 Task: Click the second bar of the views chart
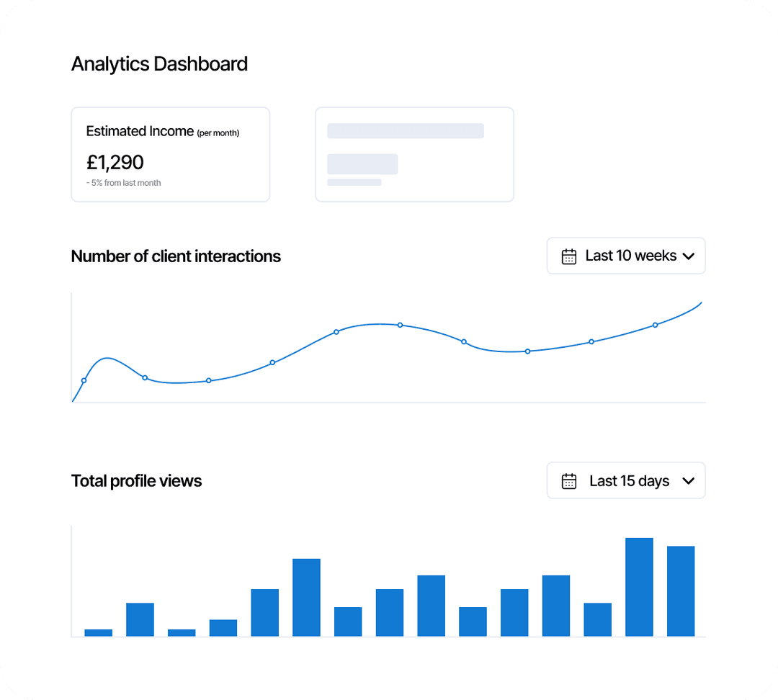[x=140, y=619]
